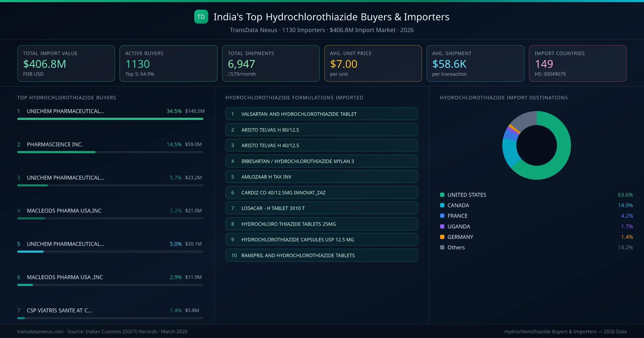Toggle visibility of CANADA in the chart legend
This screenshot has height=338, width=644.
(458, 205)
